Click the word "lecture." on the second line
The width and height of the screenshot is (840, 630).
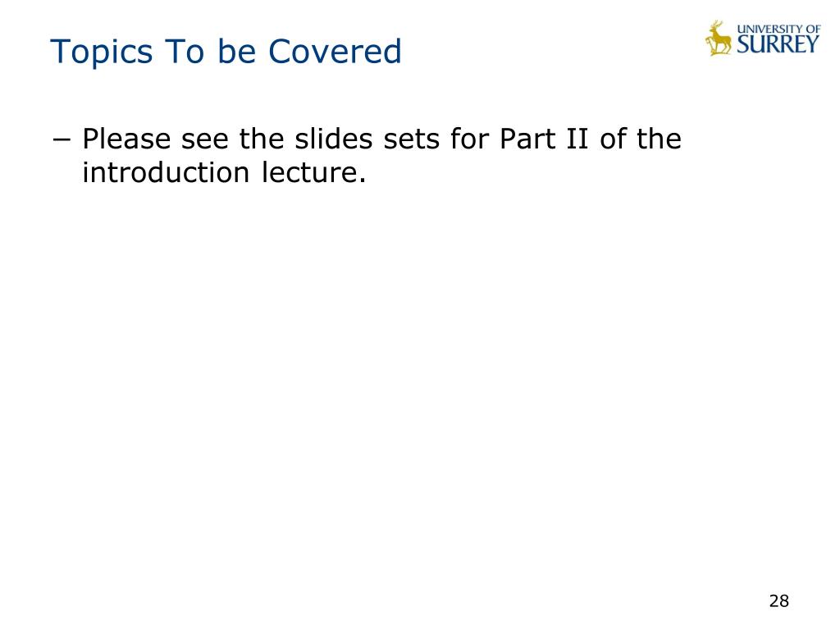(x=314, y=173)
